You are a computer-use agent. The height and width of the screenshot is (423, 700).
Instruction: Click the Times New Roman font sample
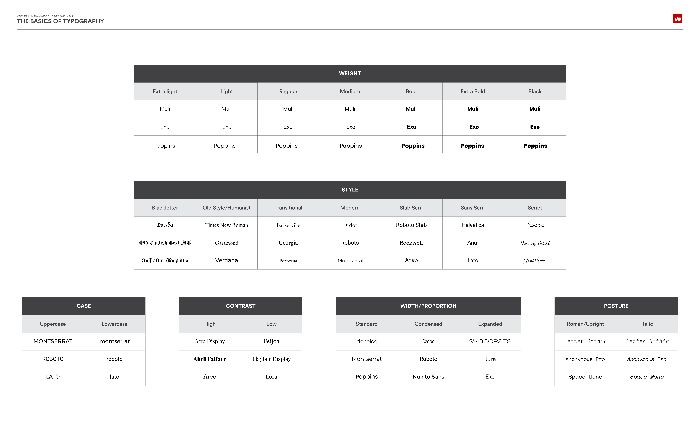[226, 225]
